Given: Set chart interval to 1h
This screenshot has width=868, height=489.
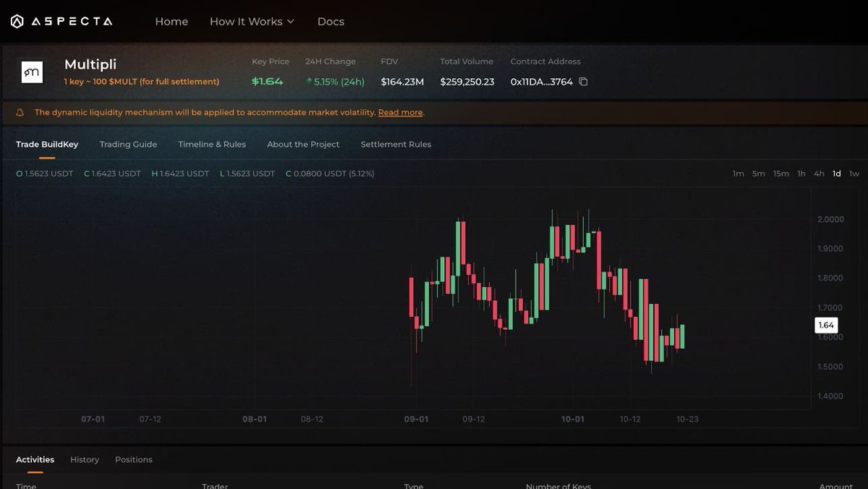Looking at the screenshot, I should [x=801, y=174].
